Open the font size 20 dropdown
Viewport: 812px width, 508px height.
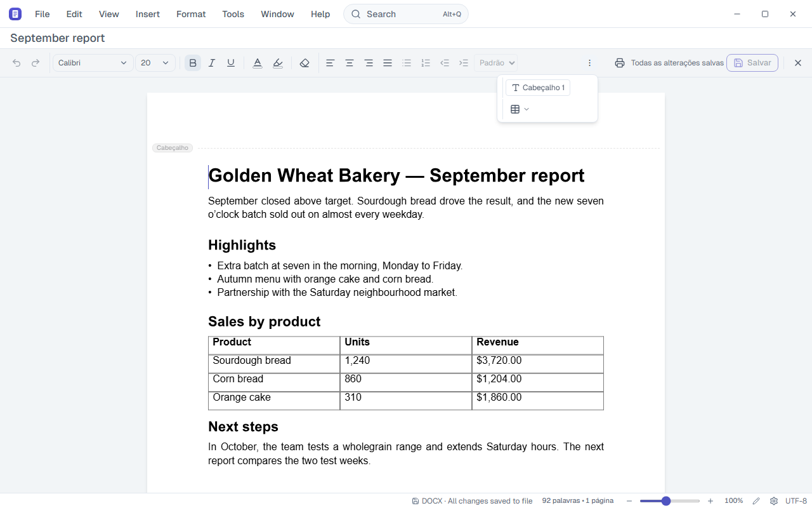click(155, 63)
